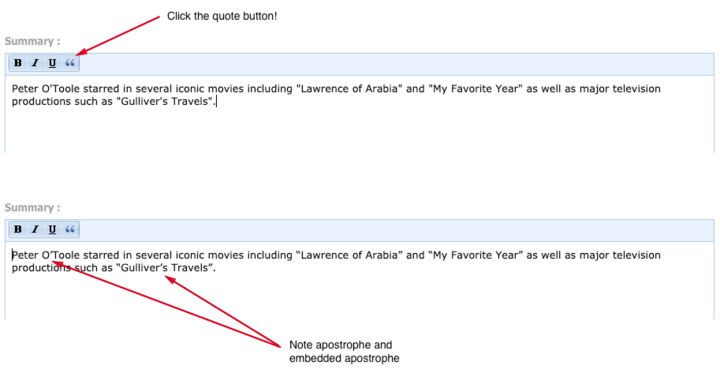Toggle Italic in the first Summary editor
Image resolution: width=720 pixels, height=373 pixels.
35,63
